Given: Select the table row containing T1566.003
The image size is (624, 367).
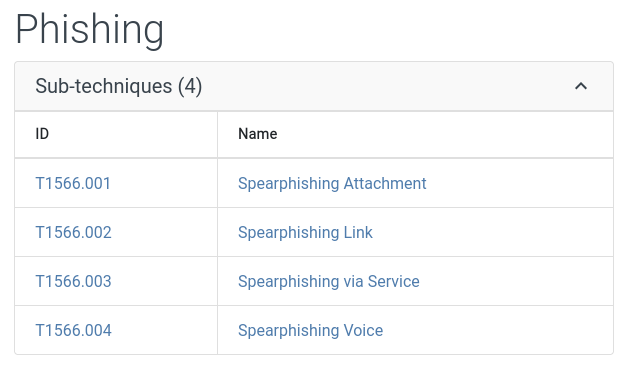Looking at the screenshot, I should point(314,281).
